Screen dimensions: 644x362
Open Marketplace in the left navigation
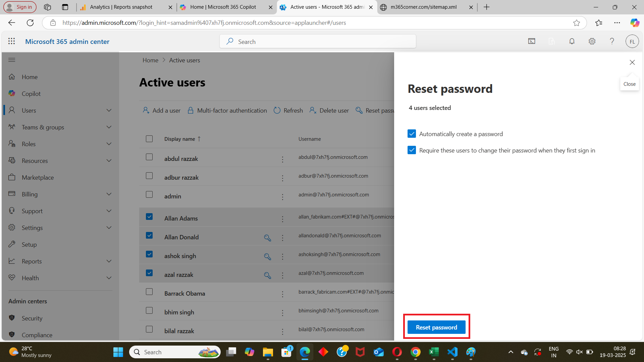[38, 178]
